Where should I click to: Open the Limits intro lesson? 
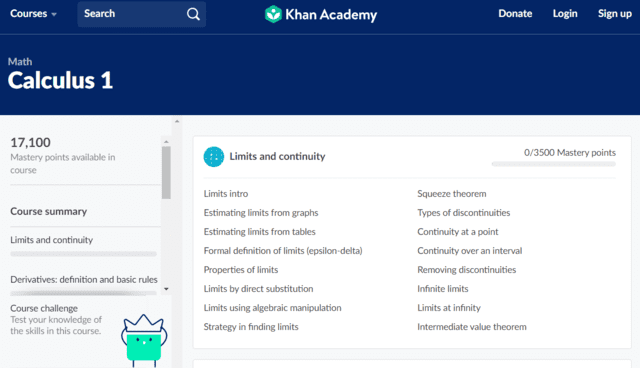click(226, 194)
